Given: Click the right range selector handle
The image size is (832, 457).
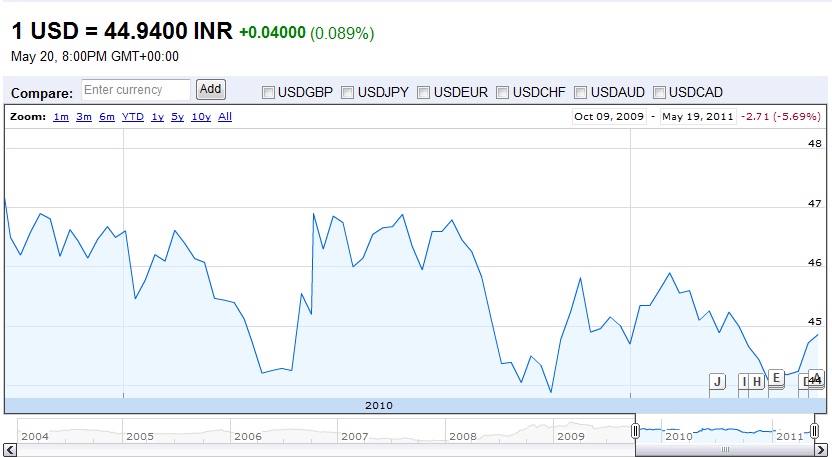Looking at the screenshot, I should coord(815,430).
